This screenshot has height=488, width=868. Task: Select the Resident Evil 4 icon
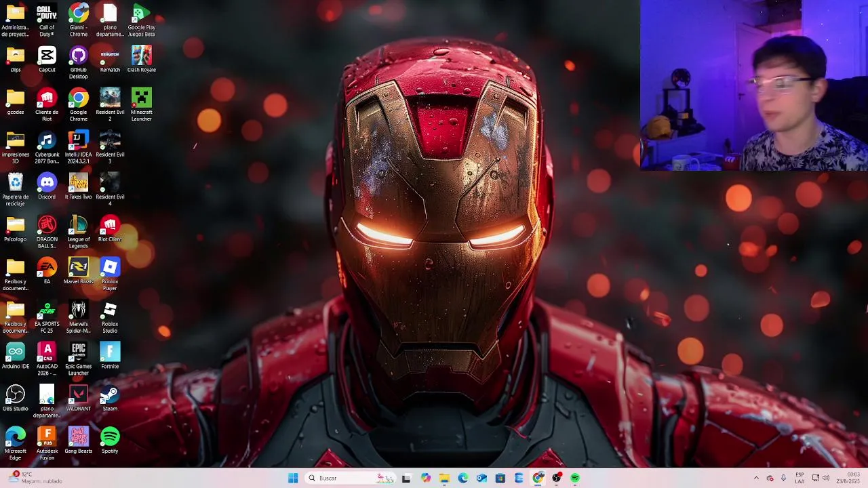coord(110,190)
